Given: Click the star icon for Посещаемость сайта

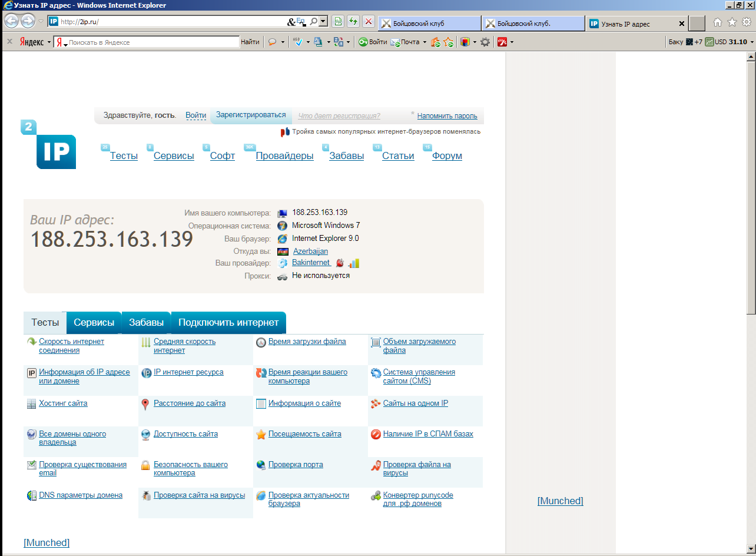Looking at the screenshot, I should coord(261,435).
